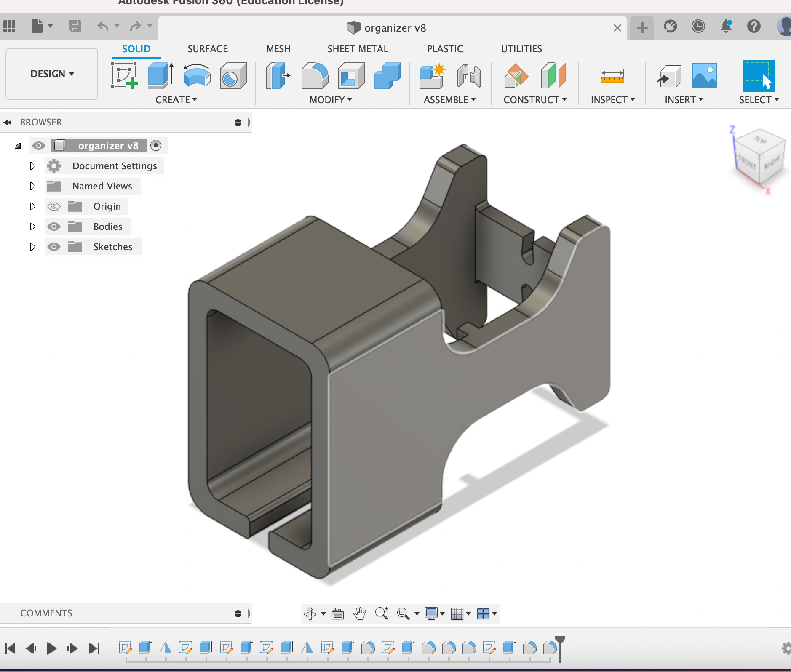The height and width of the screenshot is (672, 791).
Task: Select the Pan hand tool
Action: point(360,613)
